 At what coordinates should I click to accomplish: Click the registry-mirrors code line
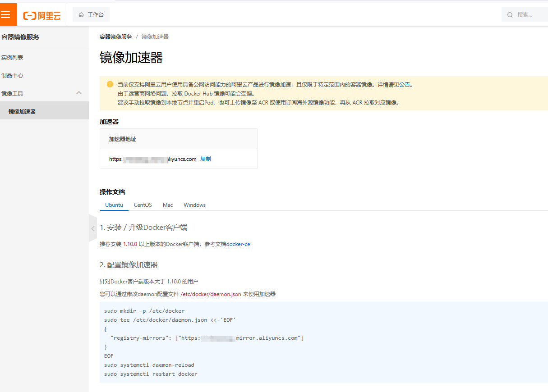[x=207, y=338]
